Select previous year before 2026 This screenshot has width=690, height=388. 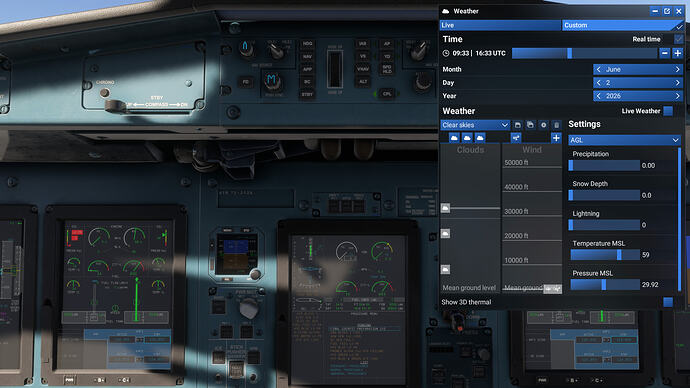click(598, 96)
